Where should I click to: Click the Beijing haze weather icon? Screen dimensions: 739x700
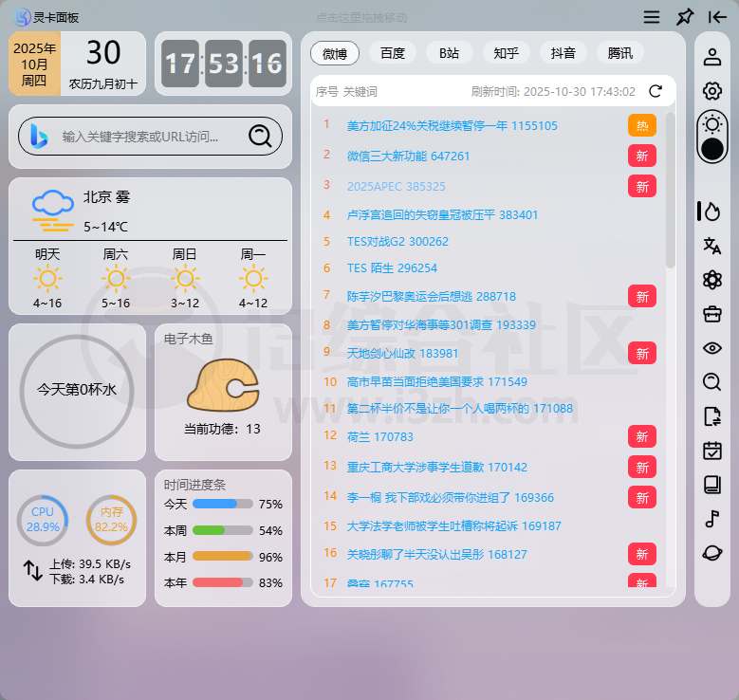[x=53, y=211]
